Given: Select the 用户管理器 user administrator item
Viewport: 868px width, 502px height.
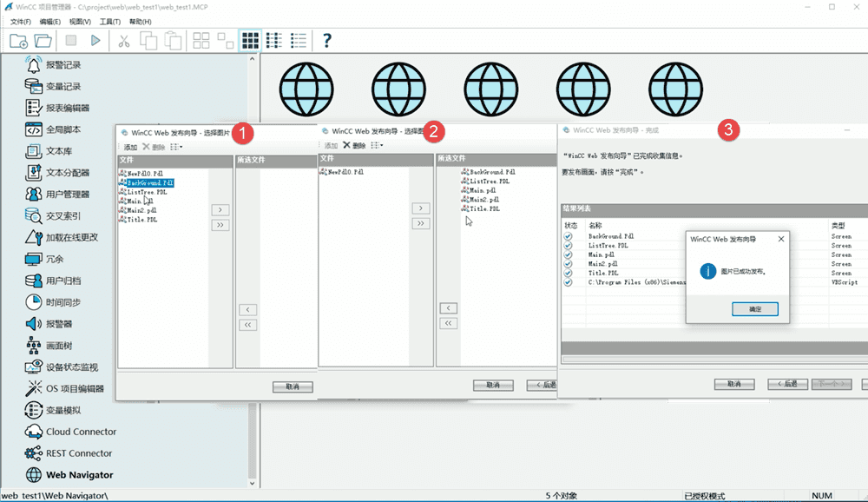Looking at the screenshot, I should click(x=68, y=195).
